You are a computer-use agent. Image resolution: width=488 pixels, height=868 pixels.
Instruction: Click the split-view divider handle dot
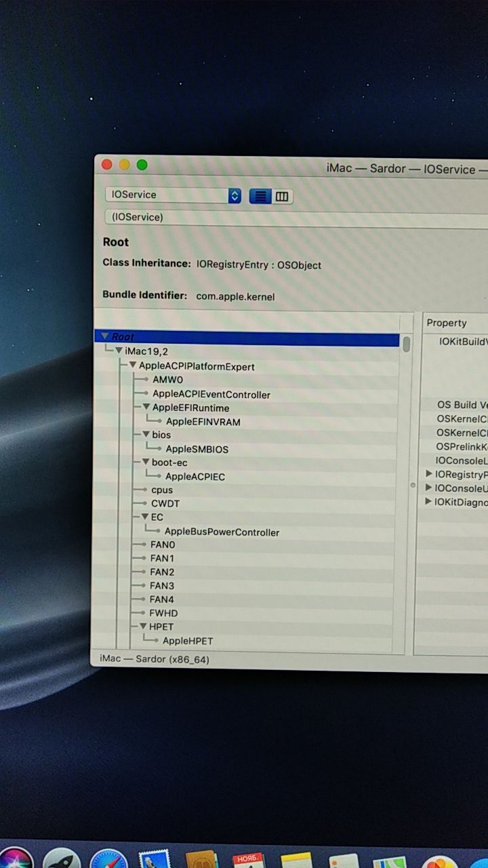point(413,486)
